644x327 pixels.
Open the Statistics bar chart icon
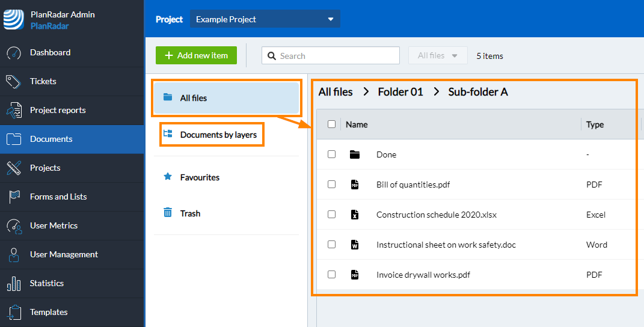[x=14, y=284]
